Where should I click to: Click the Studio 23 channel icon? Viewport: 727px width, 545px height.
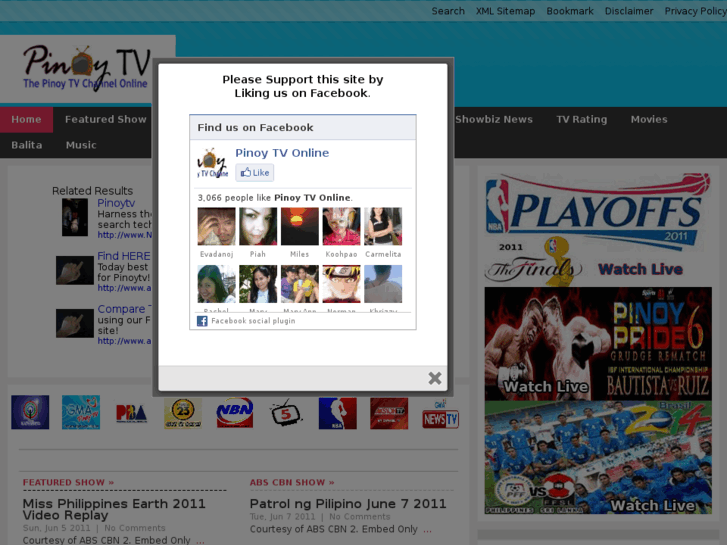183,413
